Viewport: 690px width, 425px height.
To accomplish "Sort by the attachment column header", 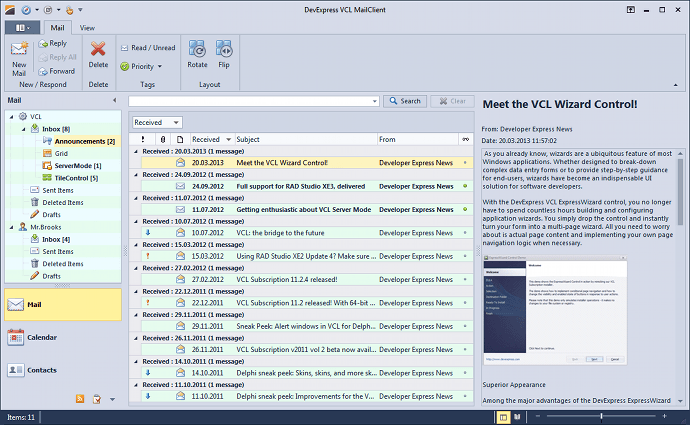I will [x=163, y=139].
